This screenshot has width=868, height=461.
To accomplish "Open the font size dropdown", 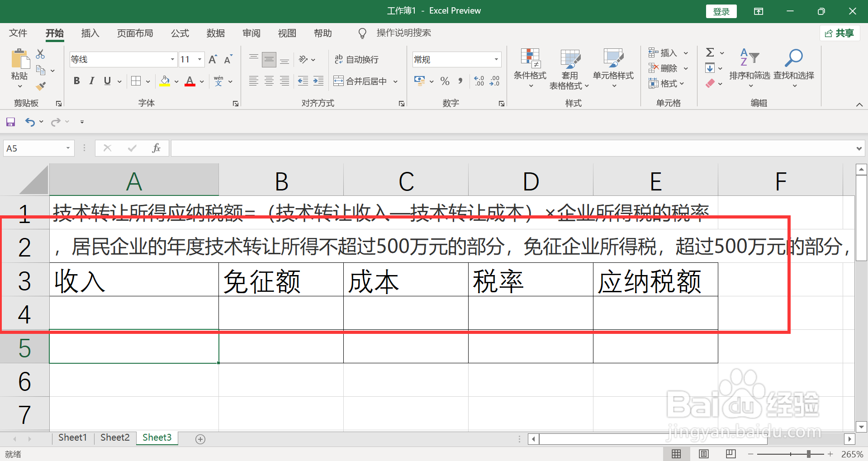I will point(199,59).
